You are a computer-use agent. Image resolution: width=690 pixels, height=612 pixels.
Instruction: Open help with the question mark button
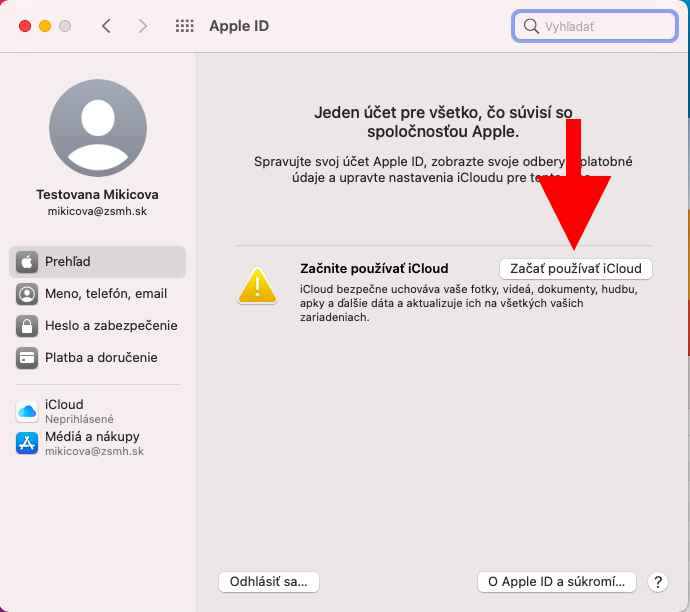tap(658, 581)
